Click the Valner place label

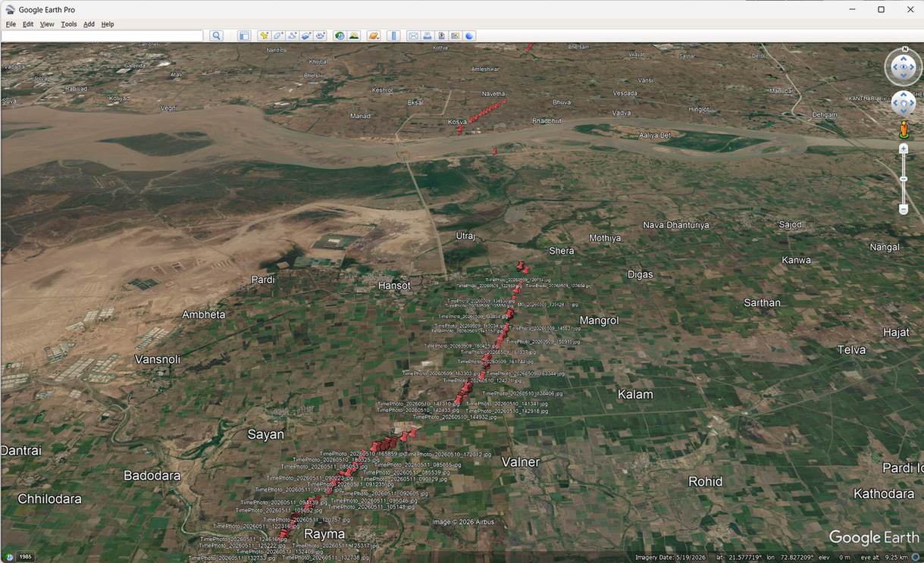pyautogui.click(x=521, y=461)
